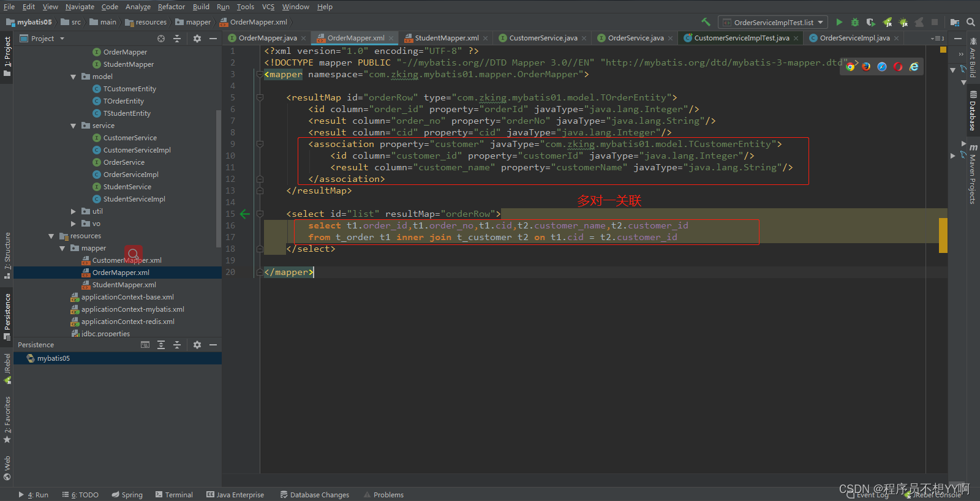Collapse the model package folder

pyautogui.click(x=73, y=77)
